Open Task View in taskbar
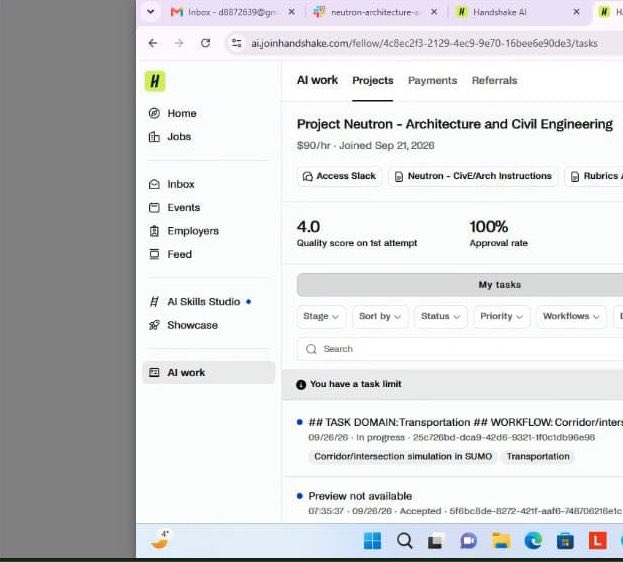Viewport: 623px width, 562px height. click(435, 541)
